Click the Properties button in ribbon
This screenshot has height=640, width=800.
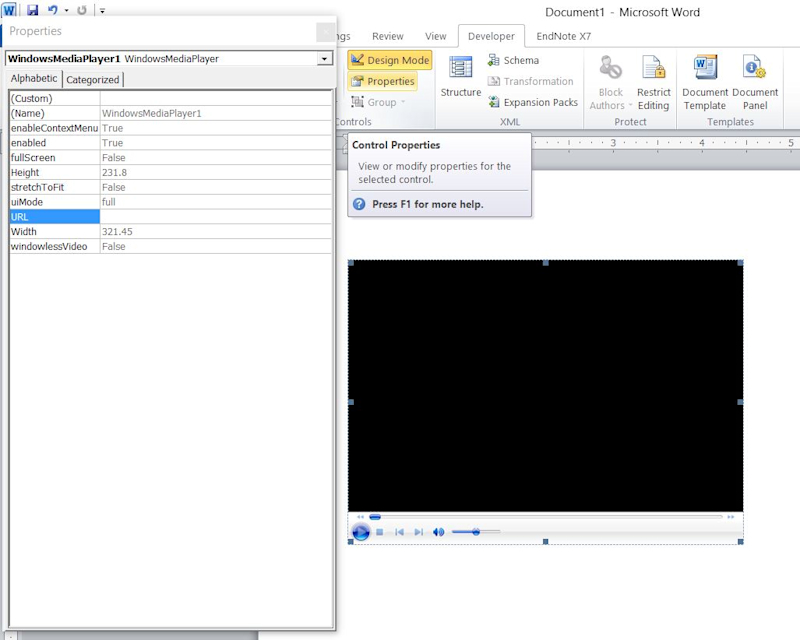[383, 81]
